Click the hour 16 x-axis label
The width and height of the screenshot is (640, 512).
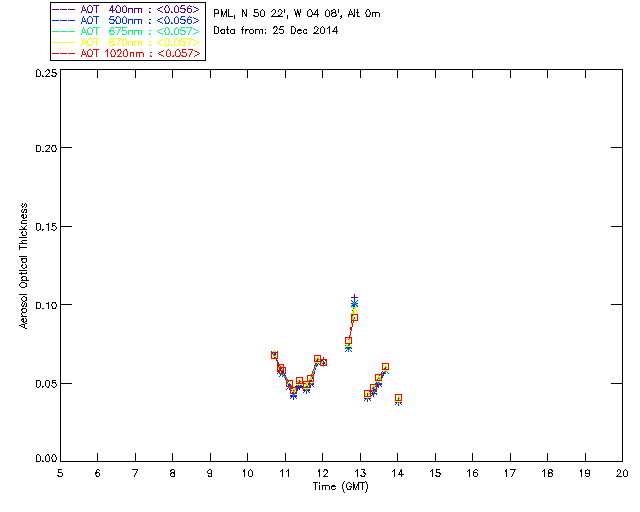click(473, 473)
